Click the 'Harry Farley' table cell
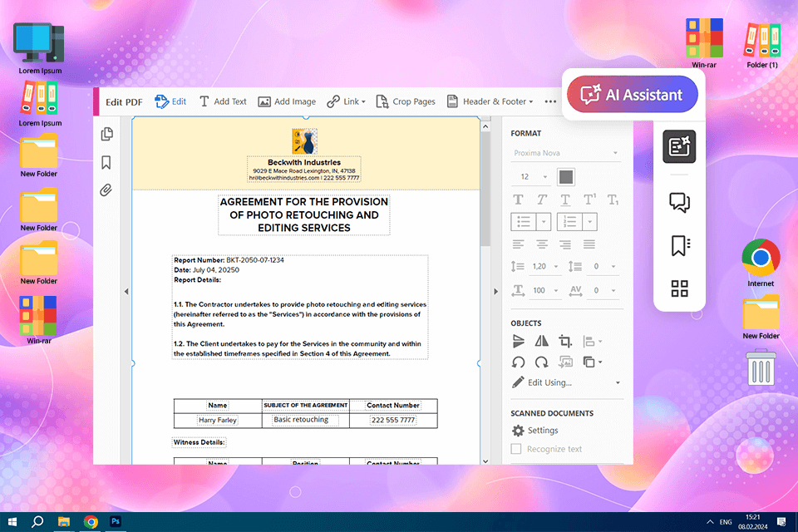798x532 pixels. pos(217,420)
